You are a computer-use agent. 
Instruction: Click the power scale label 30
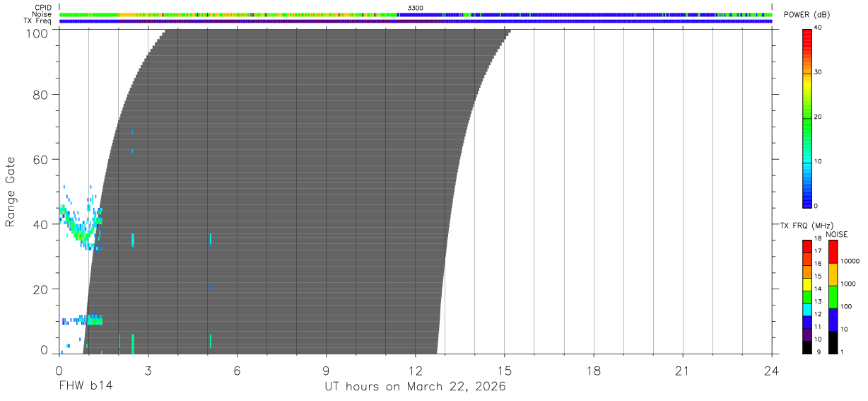pos(819,72)
